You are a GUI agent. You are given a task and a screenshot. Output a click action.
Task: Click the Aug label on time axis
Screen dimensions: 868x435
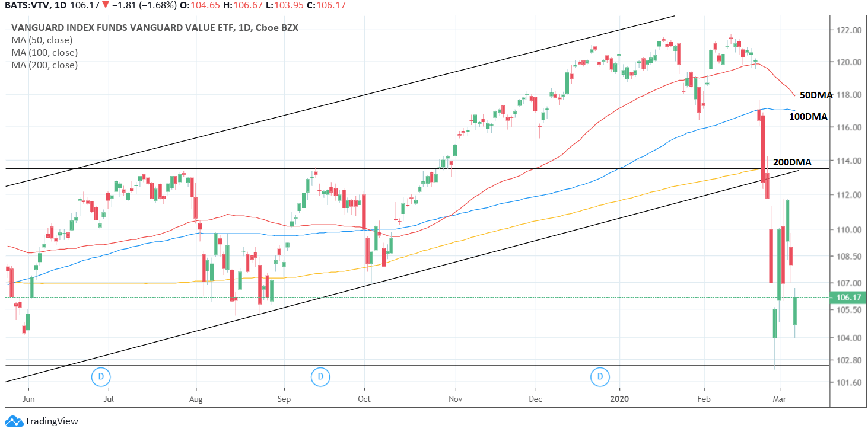[x=195, y=399]
